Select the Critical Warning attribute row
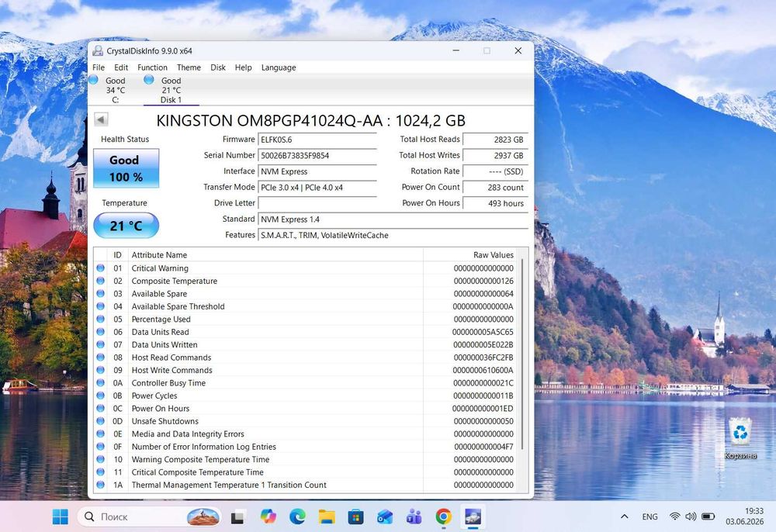 pos(305,268)
